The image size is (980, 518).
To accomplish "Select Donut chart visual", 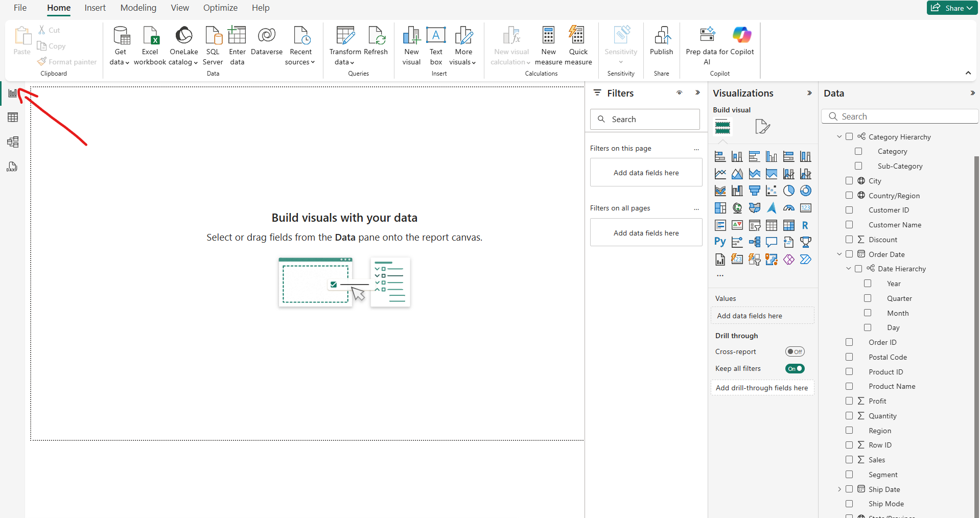I will point(806,191).
